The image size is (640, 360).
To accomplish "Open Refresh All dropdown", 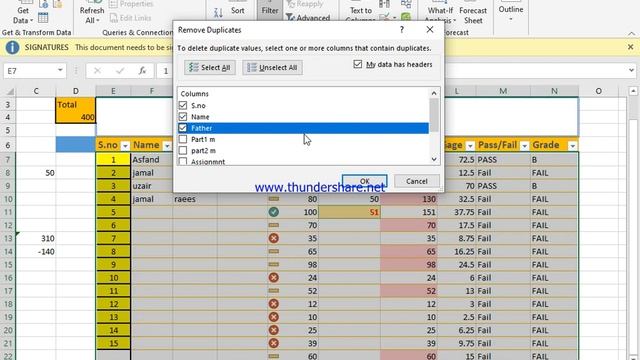I will tap(92, 15).
